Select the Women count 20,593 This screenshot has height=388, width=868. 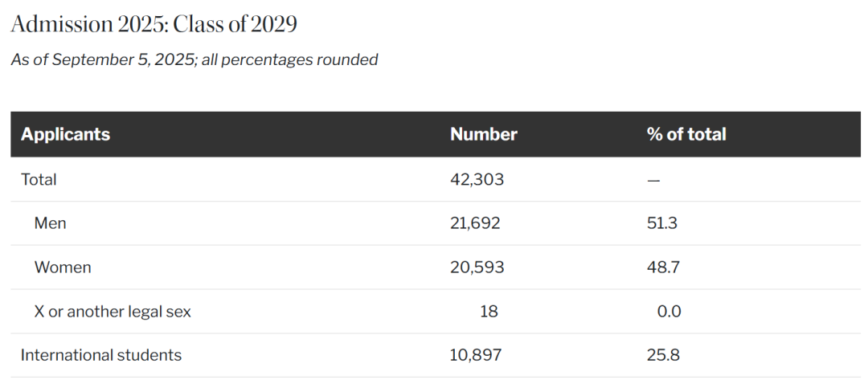pyautogui.click(x=477, y=268)
